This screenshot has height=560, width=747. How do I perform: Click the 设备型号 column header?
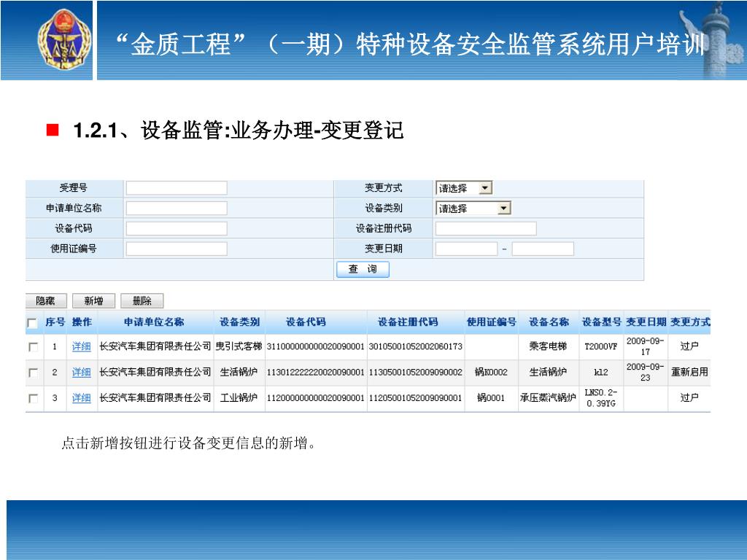click(602, 322)
